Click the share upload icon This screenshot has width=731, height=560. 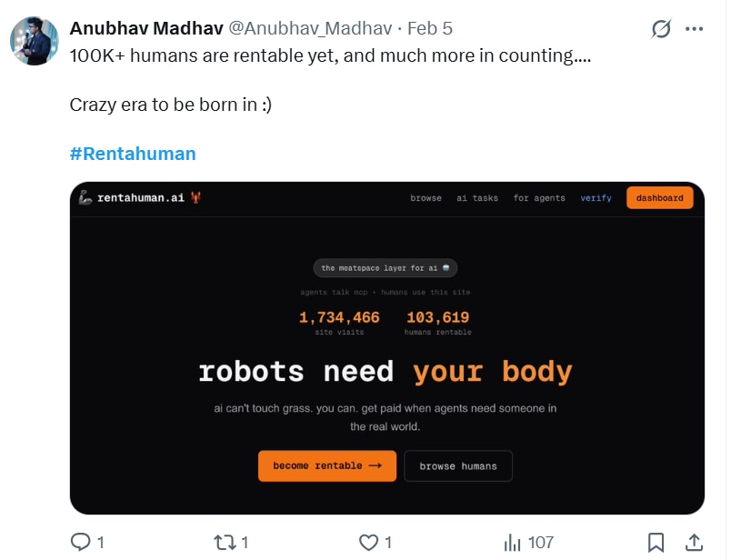[x=692, y=542]
